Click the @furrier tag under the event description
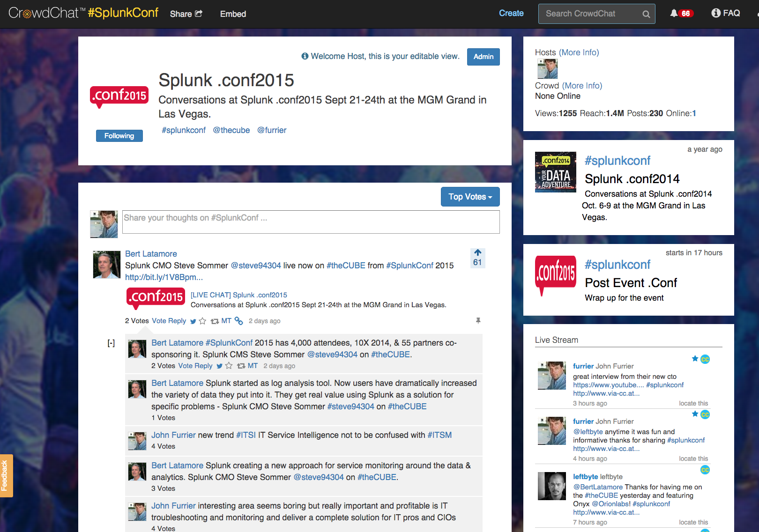Image resolution: width=759 pixels, height=532 pixels. [x=272, y=130]
